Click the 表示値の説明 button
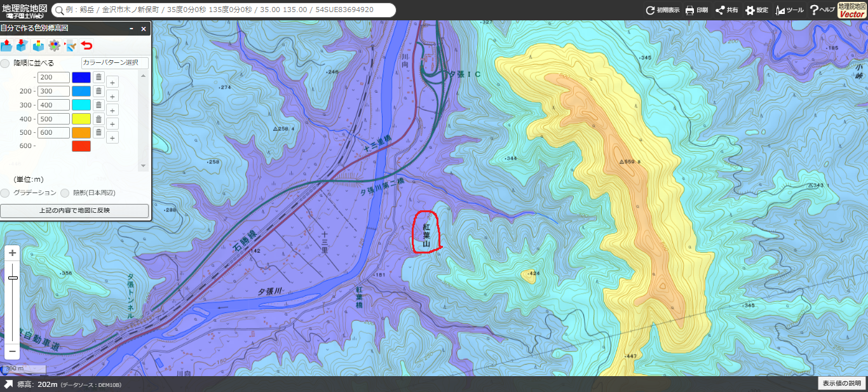The width and height of the screenshot is (868, 392). point(841,383)
